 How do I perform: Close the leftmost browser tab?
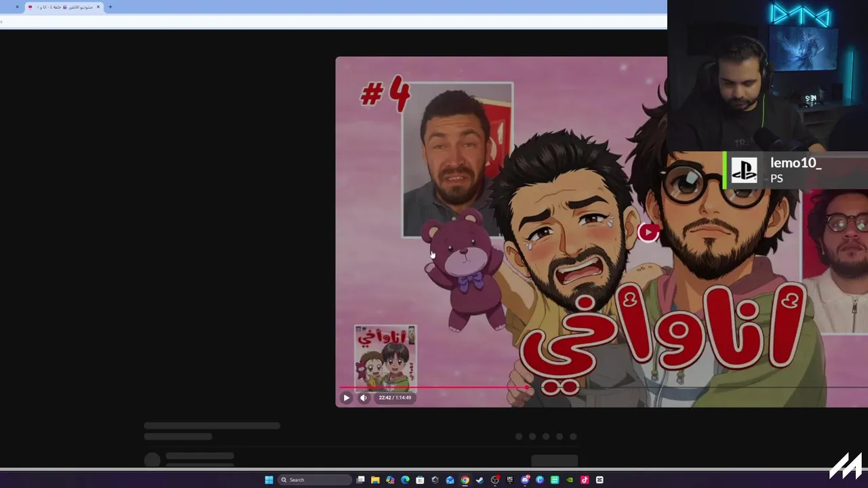click(17, 7)
